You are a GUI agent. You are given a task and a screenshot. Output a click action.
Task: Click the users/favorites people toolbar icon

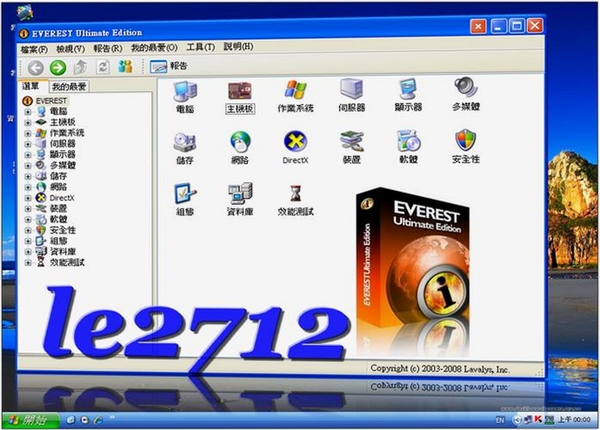tap(125, 67)
